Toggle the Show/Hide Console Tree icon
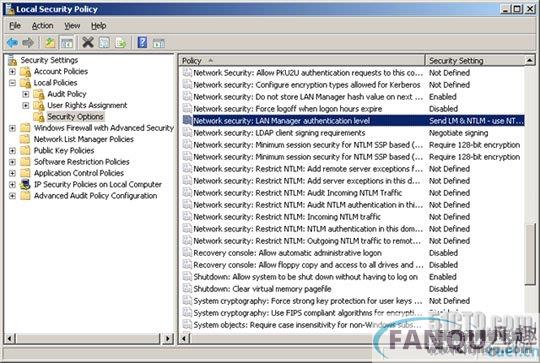 67,43
